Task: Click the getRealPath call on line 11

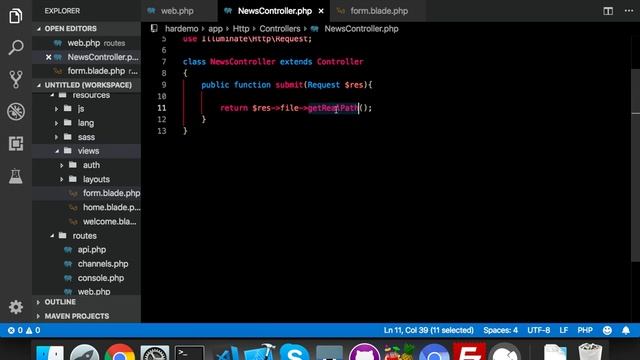Action: click(333, 108)
